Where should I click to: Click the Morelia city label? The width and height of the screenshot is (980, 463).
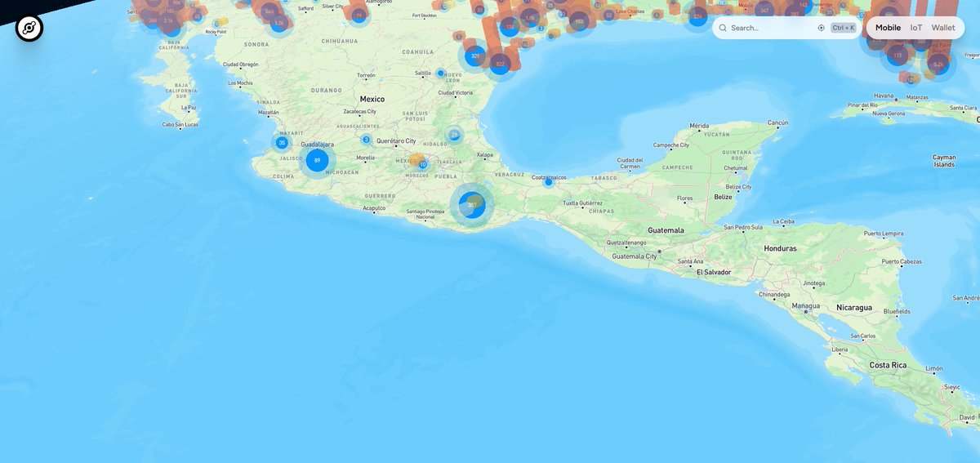tap(366, 157)
